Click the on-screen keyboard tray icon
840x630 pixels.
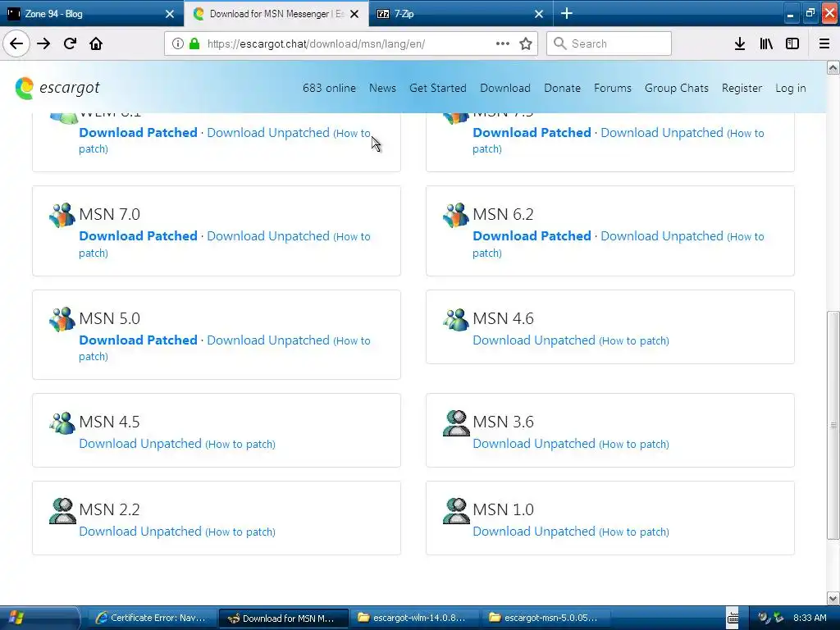click(x=733, y=619)
